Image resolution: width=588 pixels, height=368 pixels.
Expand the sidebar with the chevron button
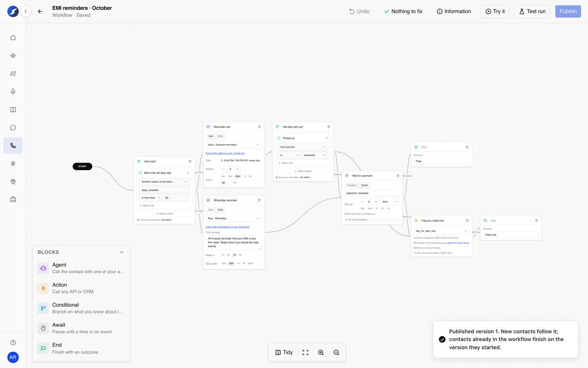26,11
